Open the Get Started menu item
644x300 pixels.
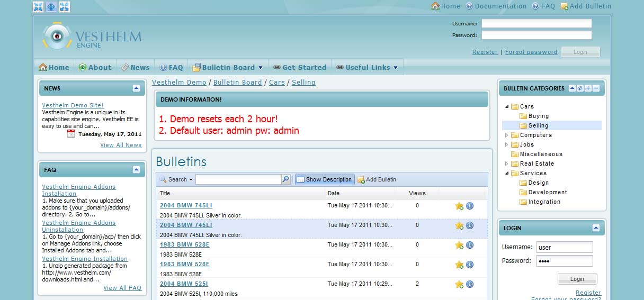click(300, 68)
